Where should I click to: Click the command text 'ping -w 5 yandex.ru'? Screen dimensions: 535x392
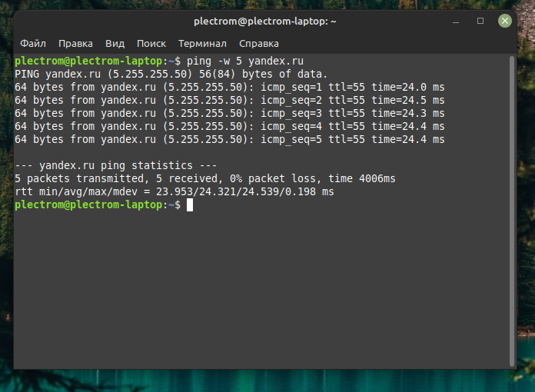(x=244, y=61)
